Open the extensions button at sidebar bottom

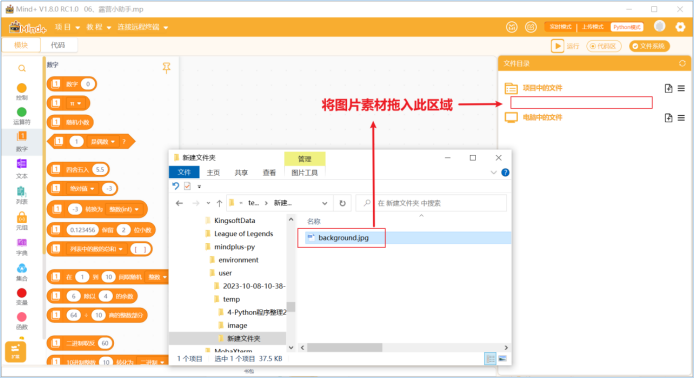click(x=16, y=352)
